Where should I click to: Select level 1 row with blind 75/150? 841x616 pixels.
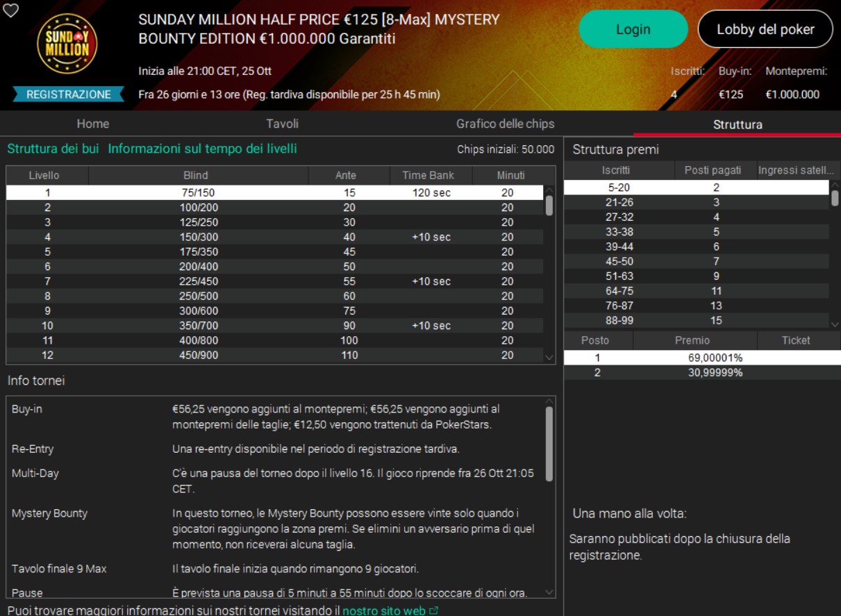tap(275, 192)
